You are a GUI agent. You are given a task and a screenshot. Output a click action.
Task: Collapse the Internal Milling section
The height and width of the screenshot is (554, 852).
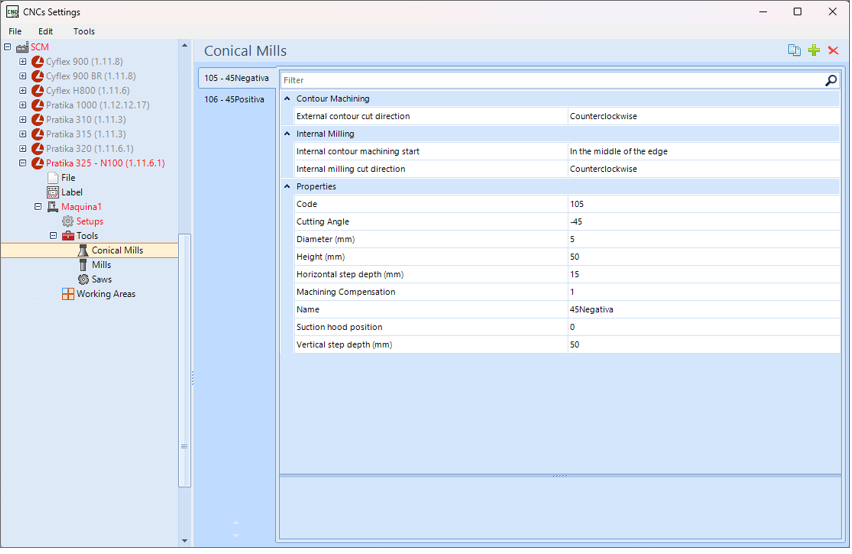point(287,134)
